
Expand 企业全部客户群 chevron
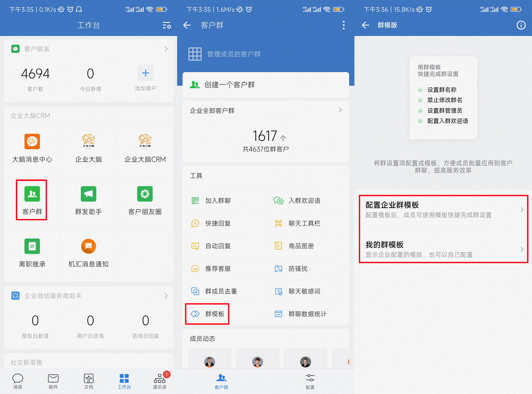point(340,110)
